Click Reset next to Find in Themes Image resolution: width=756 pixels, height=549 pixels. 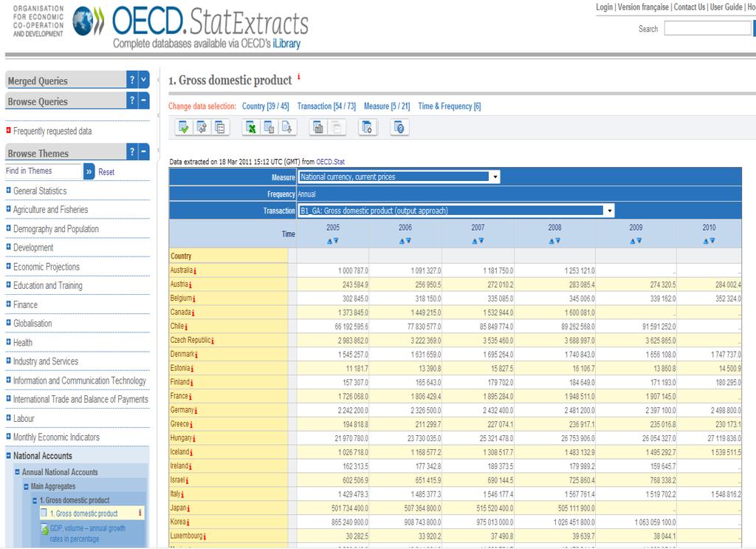coord(106,171)
